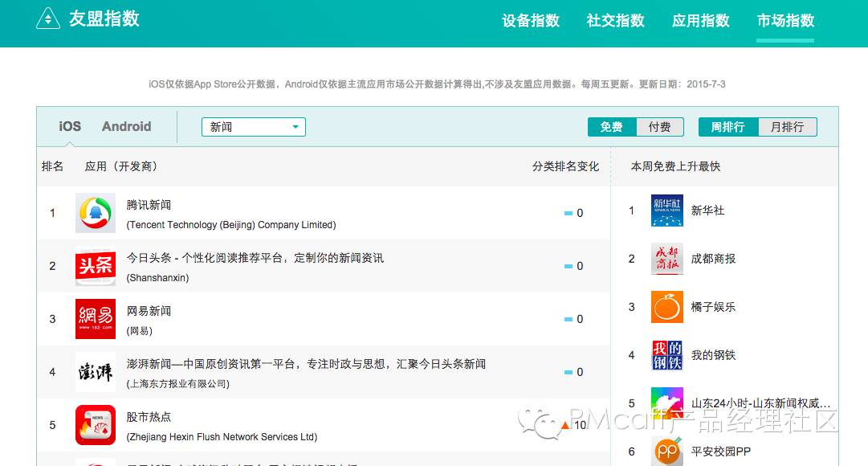Open 今日头条 app icon
This screenshot has height=466, width=868.
[x=96, y=266]
